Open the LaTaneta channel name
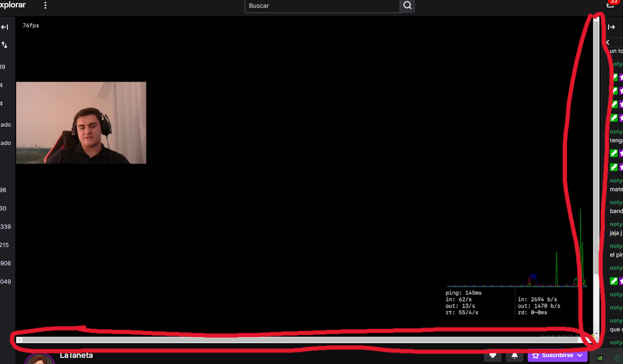Image resolution: width=623 pixels, height=364 pixels. point(76,356)
